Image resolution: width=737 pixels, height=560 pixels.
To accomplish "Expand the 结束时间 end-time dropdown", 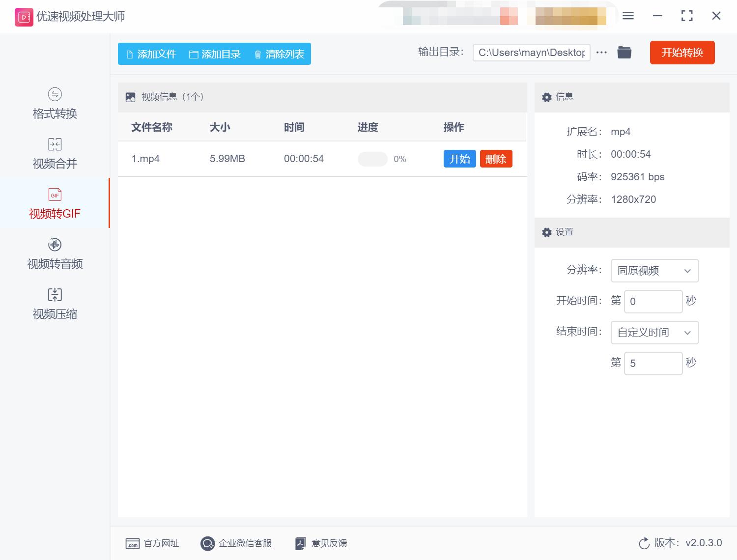I will (654, 333).
